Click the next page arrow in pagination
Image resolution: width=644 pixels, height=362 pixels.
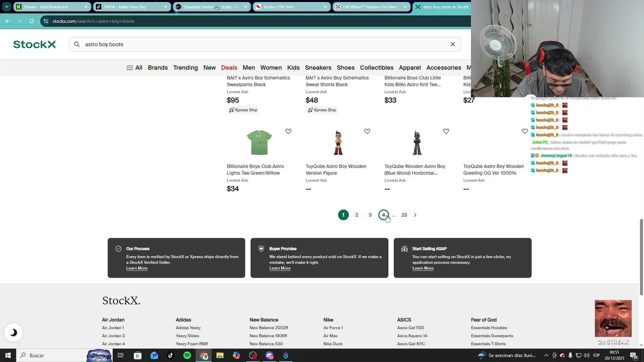[x=415, y=215]
